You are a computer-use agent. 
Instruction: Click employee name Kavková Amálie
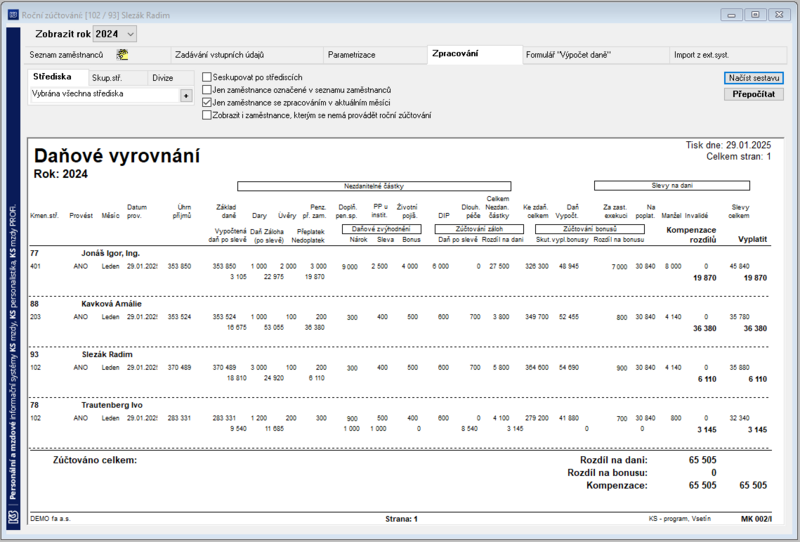pos(111,304)
